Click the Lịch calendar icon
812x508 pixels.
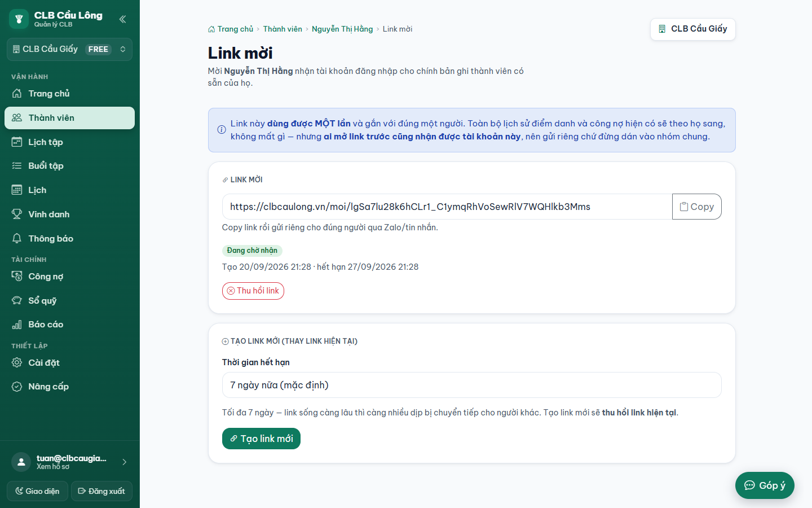[17, 190]
